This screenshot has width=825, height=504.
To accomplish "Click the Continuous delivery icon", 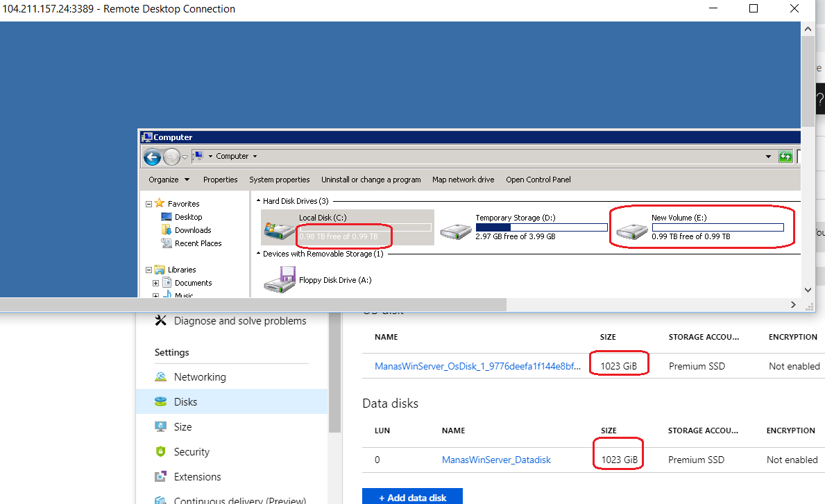I will pyautogui.click(x=160, y=501).
